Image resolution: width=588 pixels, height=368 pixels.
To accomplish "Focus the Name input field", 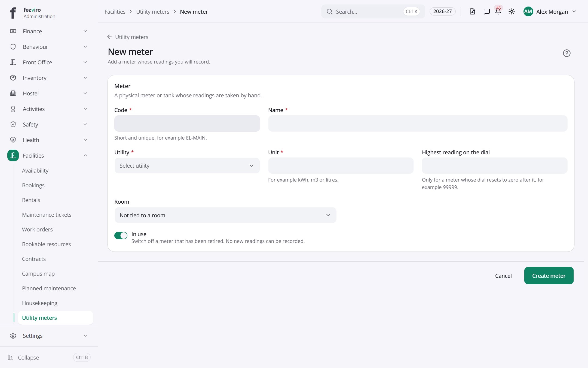I will point(418,123).
